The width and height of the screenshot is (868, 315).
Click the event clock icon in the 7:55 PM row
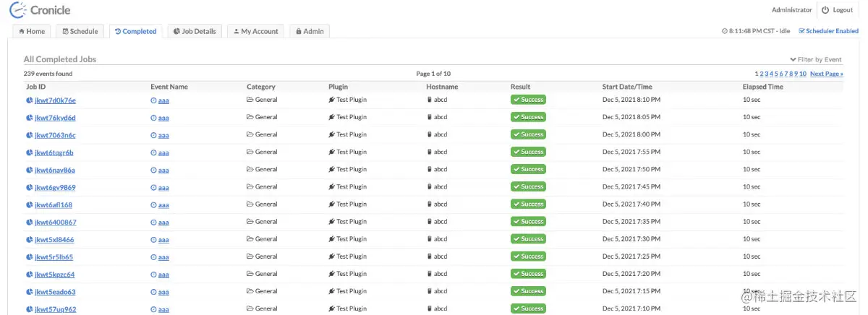(153, 152)
